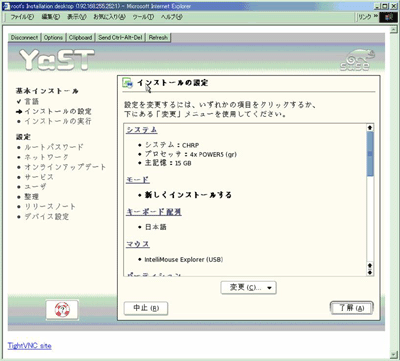The width and height of the screenshot is (400, 361).
Task: Click the YaST logo banner
Action: click(57, 60)
